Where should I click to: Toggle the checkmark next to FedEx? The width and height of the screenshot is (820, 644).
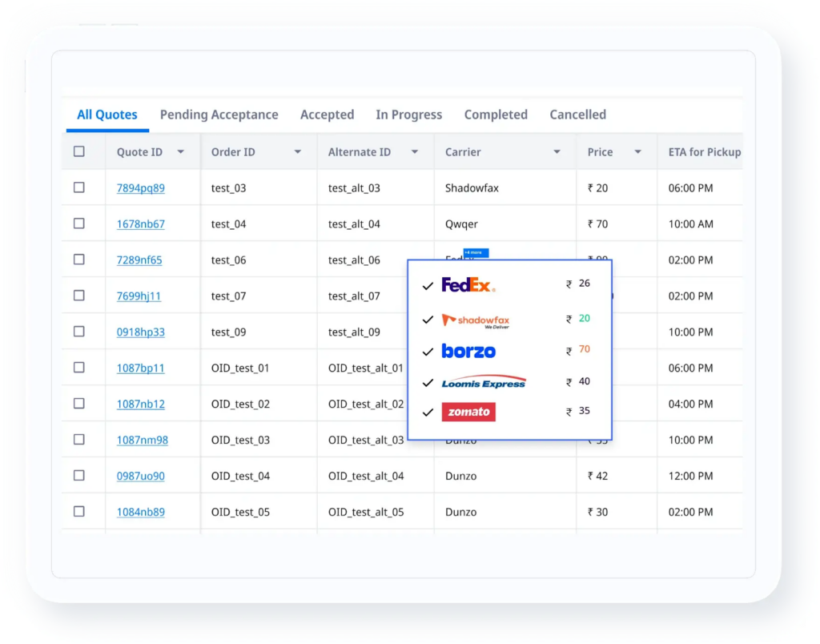(x=428, y=284)
